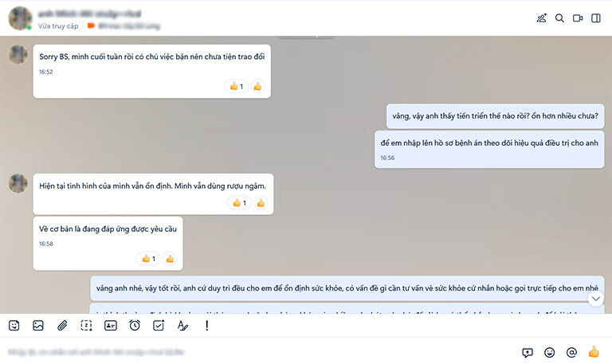
Task: Open the emoji picker beside the input
Action: click(x=550, y=353)
